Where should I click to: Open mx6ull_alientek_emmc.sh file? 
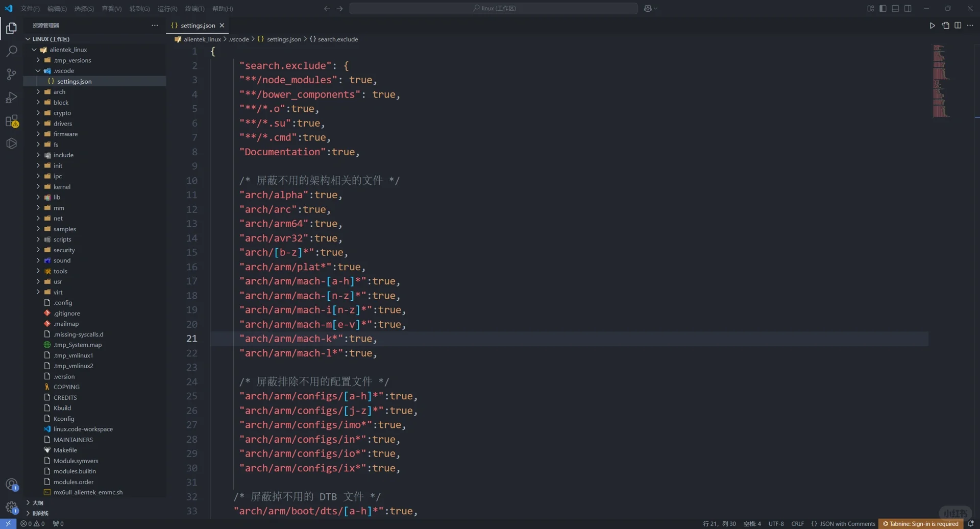(95, 493)
